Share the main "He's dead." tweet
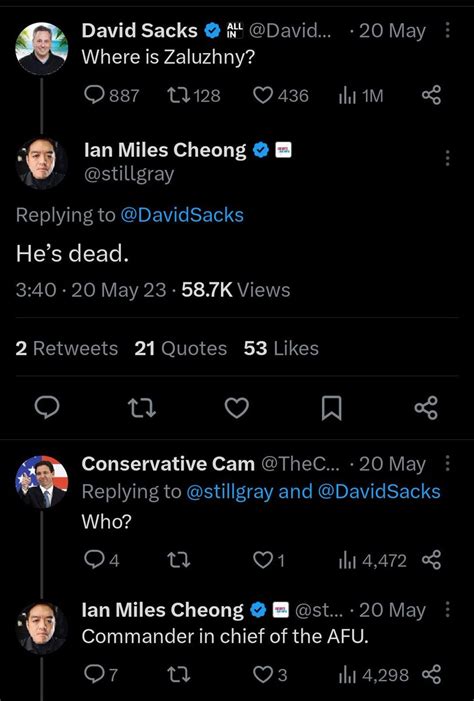 [x=426, y=408]
